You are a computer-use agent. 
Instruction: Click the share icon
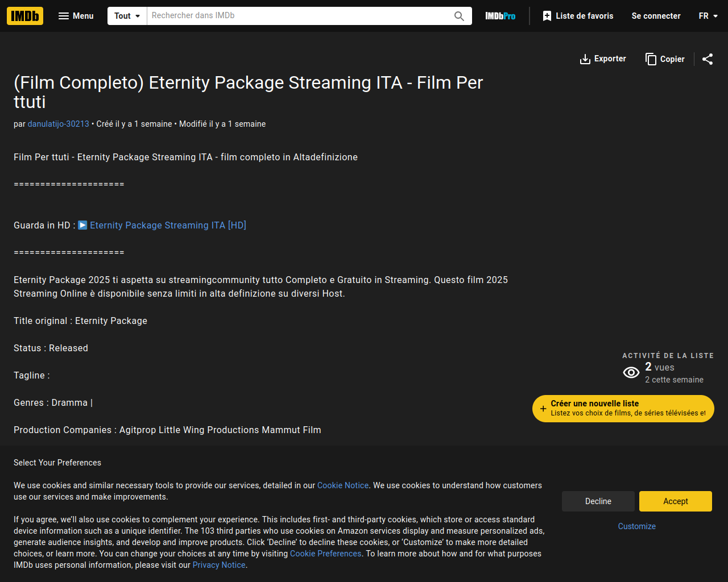(x=708, y=59)
